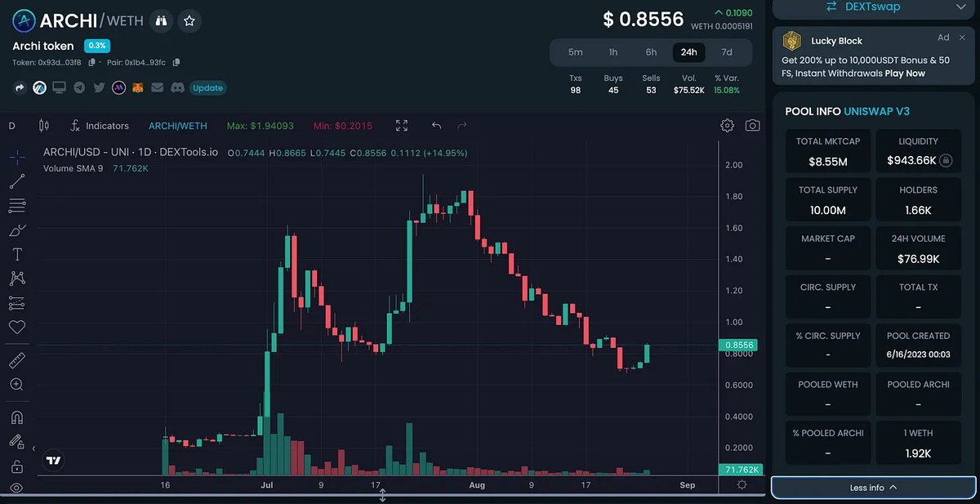Click the 71.762K volume axis label
The height and width of the screenshot is (504, 980).
tap(740, 470)
